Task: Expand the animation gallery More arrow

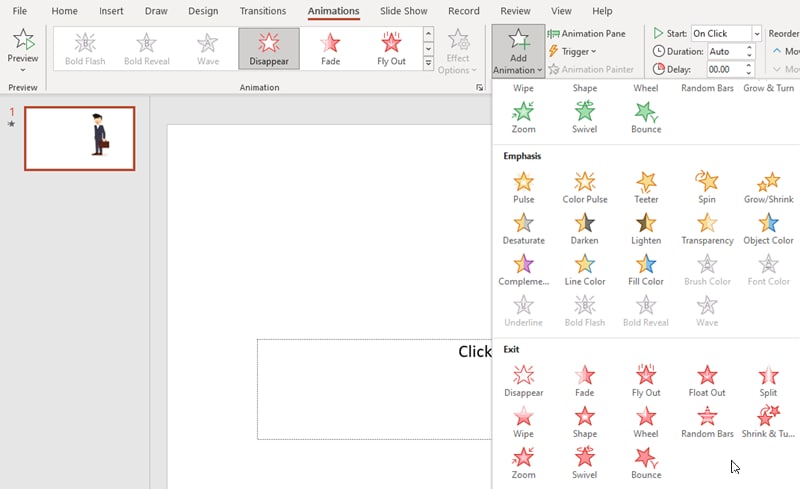Action: tap(429, 64)
